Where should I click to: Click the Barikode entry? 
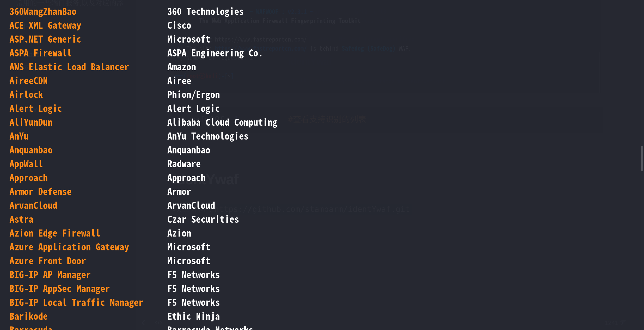[x=28, y=317]
